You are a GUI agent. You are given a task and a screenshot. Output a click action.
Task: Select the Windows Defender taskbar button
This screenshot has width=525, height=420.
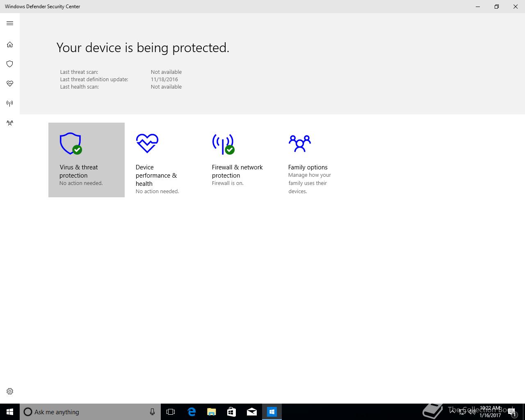272,412
